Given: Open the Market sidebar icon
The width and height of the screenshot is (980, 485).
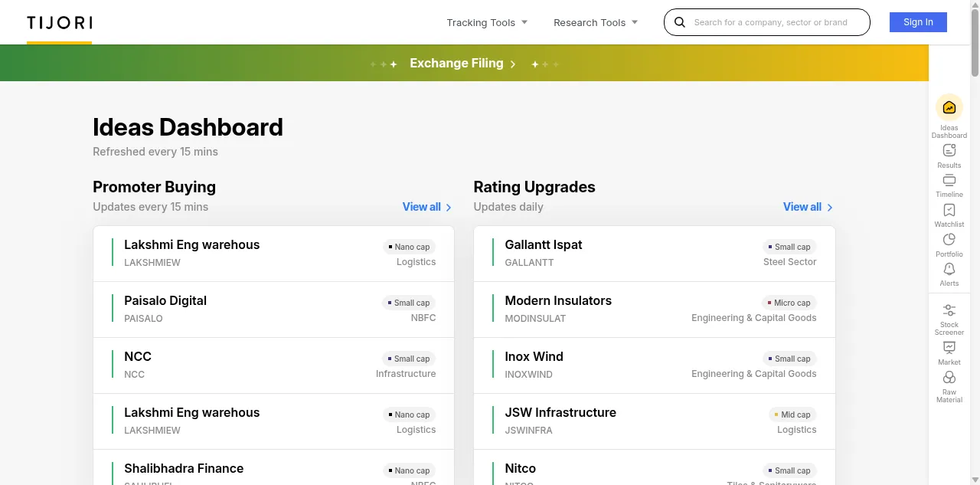Looking at the screenshot, I should click(x=949, y=348).
